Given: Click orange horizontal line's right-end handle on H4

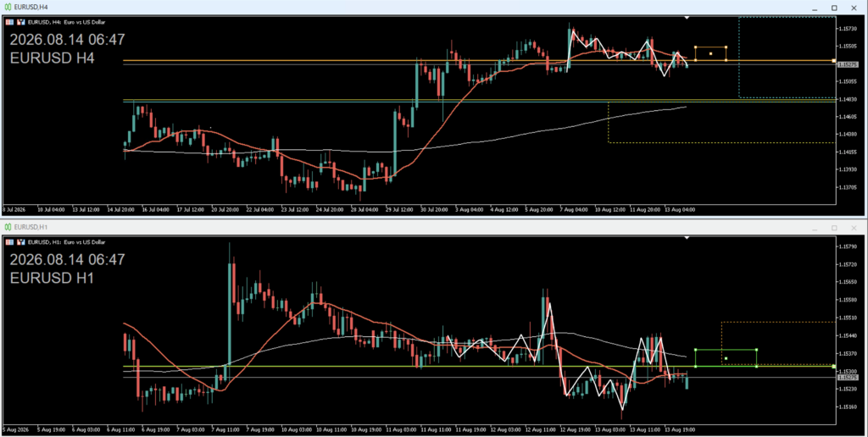Looking at the screenshot, I should 834,60.
